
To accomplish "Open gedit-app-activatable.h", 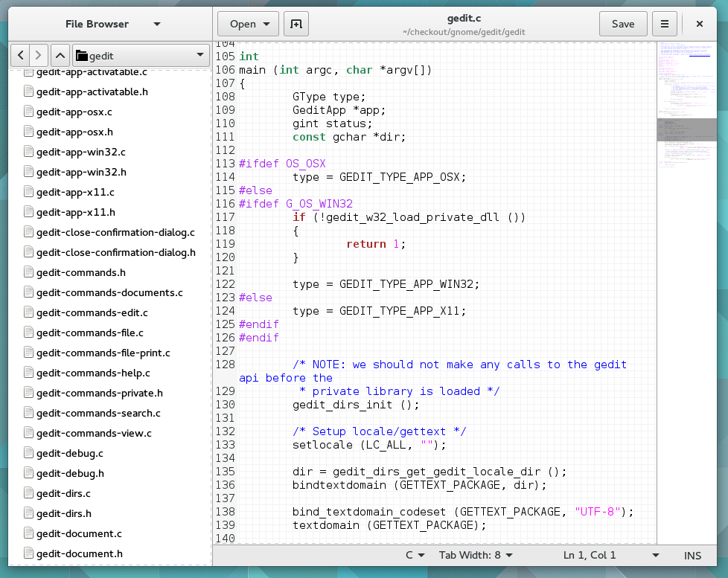I will 92,91.
